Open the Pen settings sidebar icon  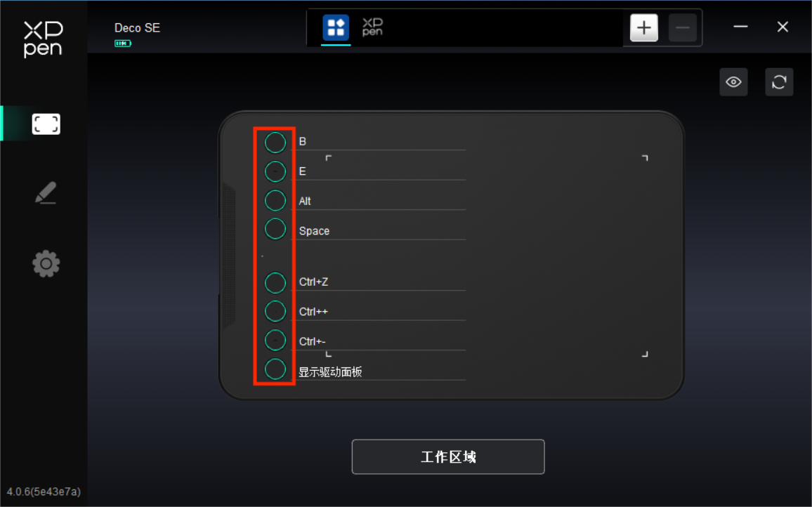46,192
